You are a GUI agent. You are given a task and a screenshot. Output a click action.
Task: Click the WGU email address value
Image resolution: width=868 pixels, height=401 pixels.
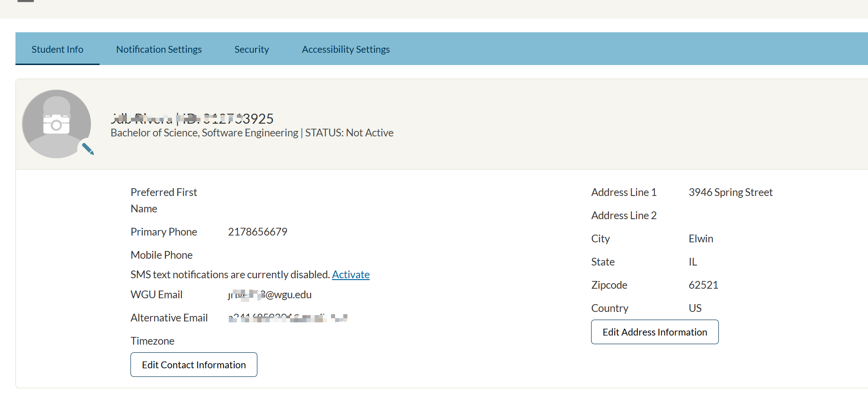pos(270,295)
